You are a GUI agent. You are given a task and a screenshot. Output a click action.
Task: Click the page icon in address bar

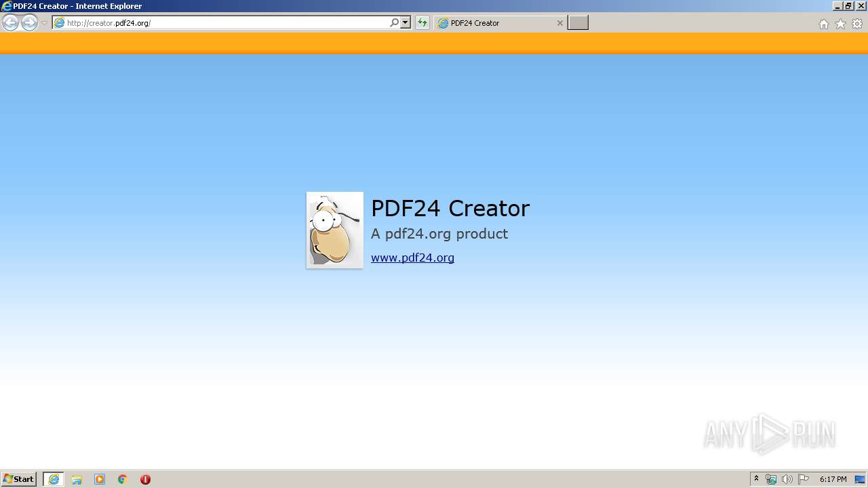(60, 23)
